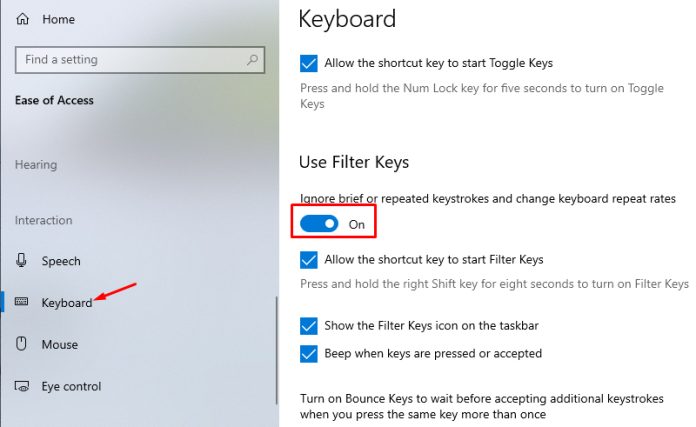Open Eye control settings
This screenshot has height=427, width=696.
pyautogui.click(x=71, y=386)
